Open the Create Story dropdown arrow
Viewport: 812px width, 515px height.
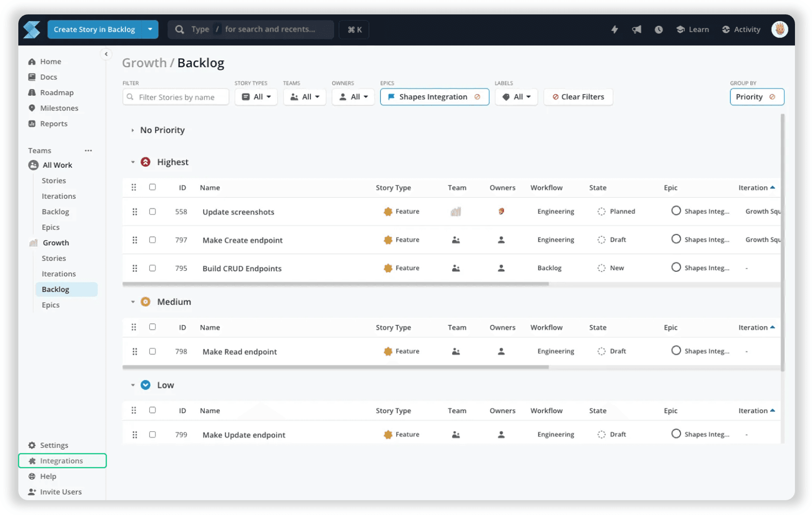(150, 30)
